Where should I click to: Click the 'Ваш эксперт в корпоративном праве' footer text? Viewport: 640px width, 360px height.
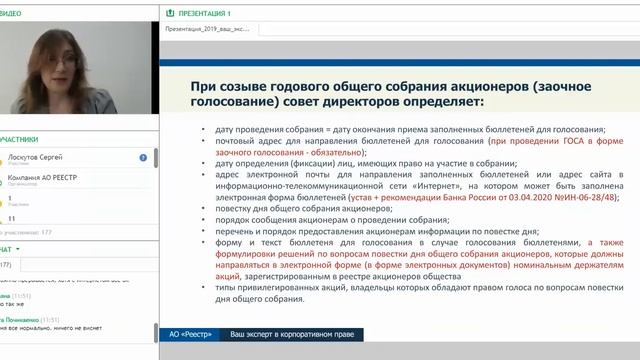pyautogui.click(x=292, y=334)
